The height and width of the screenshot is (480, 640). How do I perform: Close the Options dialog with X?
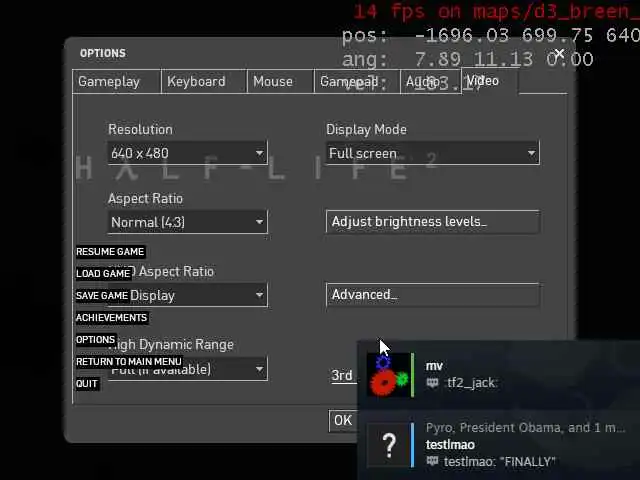point(559,53)
